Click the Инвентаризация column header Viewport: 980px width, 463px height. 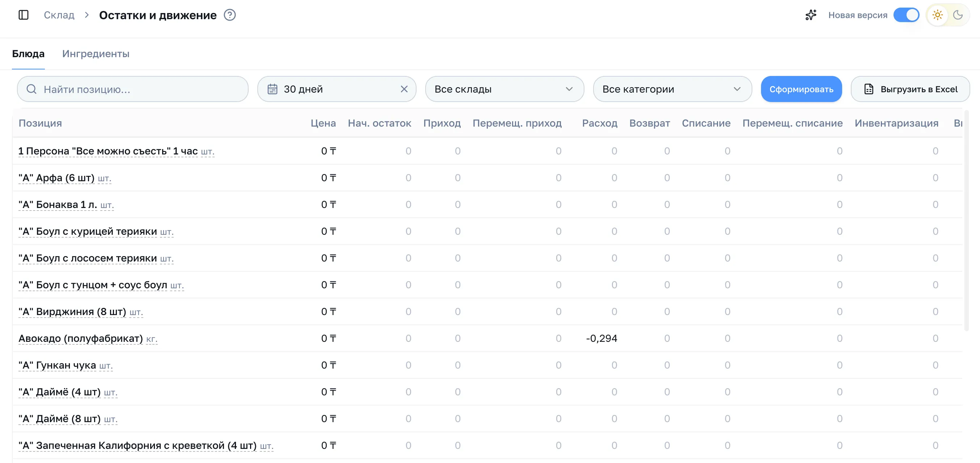click(x=896, y=123)
